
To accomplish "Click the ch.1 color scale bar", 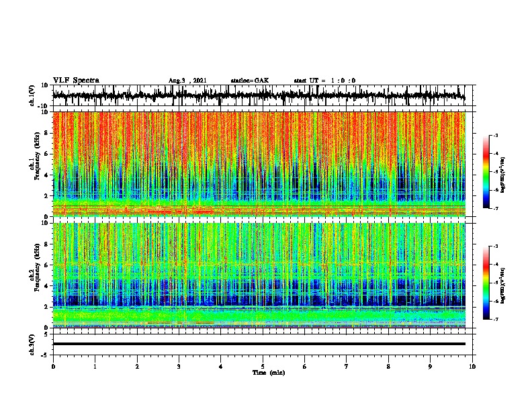I will pos(486,172).
